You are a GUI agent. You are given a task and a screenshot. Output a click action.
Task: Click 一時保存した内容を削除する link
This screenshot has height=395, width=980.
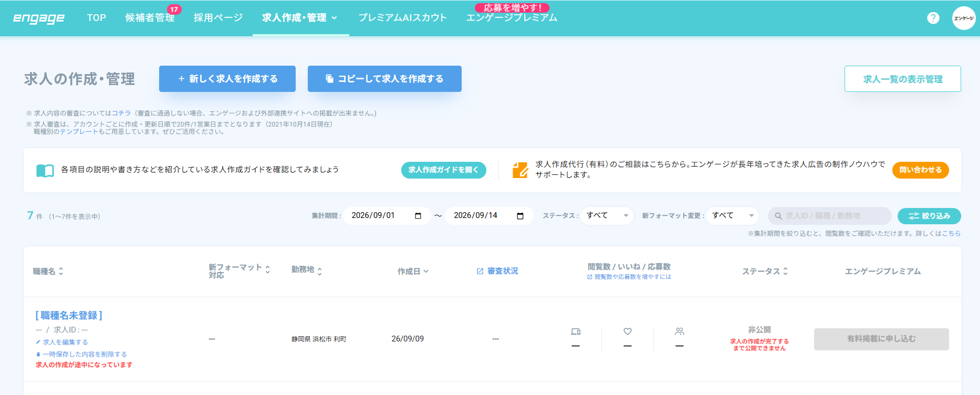(81, 354)
